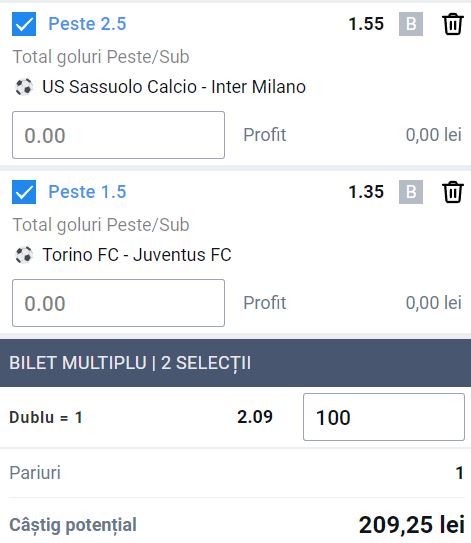The width and height of the screenshot is (471, 543).
Task: Delete the Peste 2.5 selection with trash icon
Action: 453,24
